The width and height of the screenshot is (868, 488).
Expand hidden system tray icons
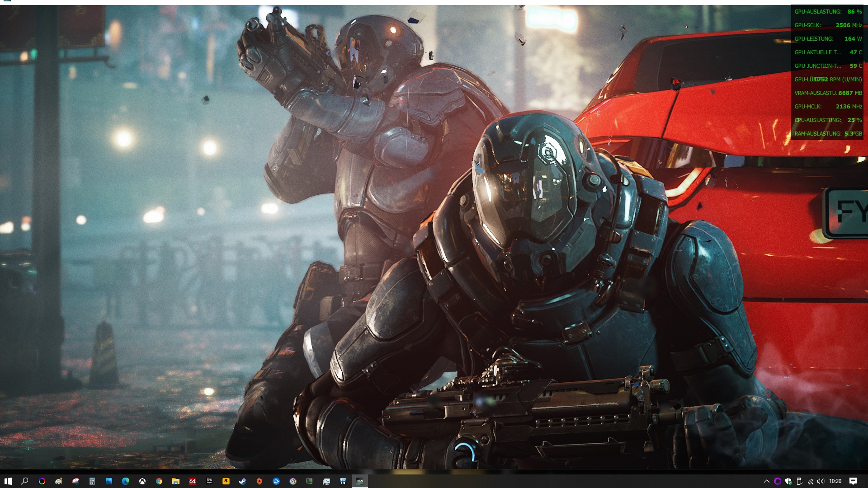pyautogui.click(x=766, y=481)
